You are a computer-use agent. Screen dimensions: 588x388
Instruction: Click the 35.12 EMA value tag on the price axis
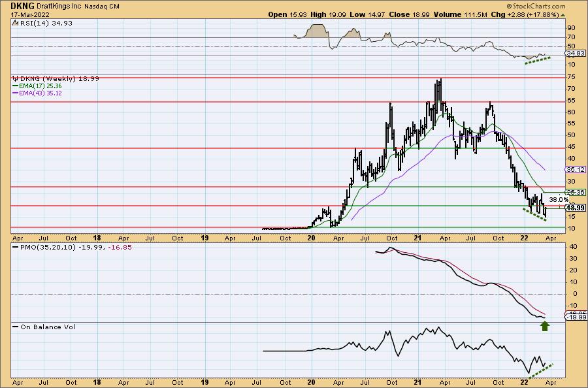click(x=576, y=169)
